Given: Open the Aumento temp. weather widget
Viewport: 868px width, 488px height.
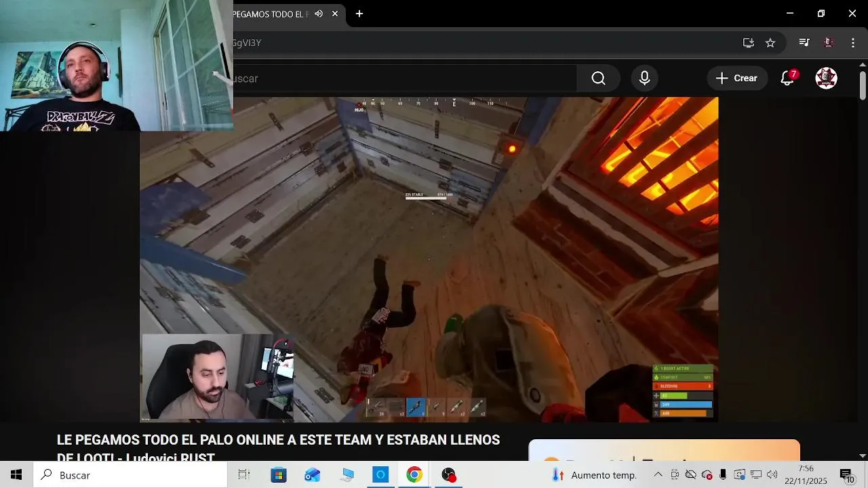Looking at the screenshot, I should pos(594,475).
